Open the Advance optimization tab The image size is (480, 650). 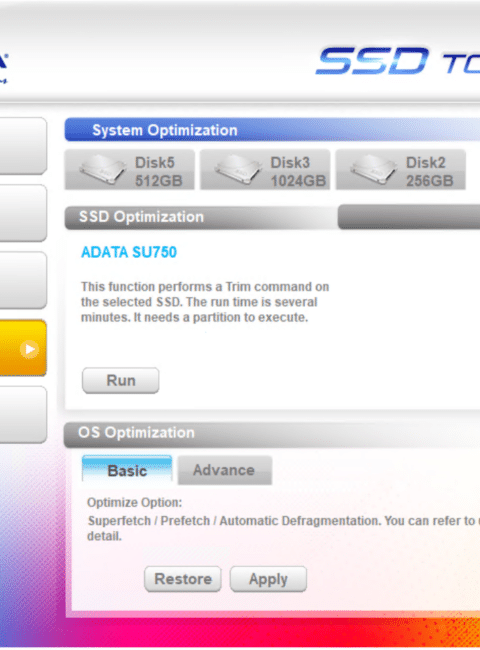pos(225,471)
